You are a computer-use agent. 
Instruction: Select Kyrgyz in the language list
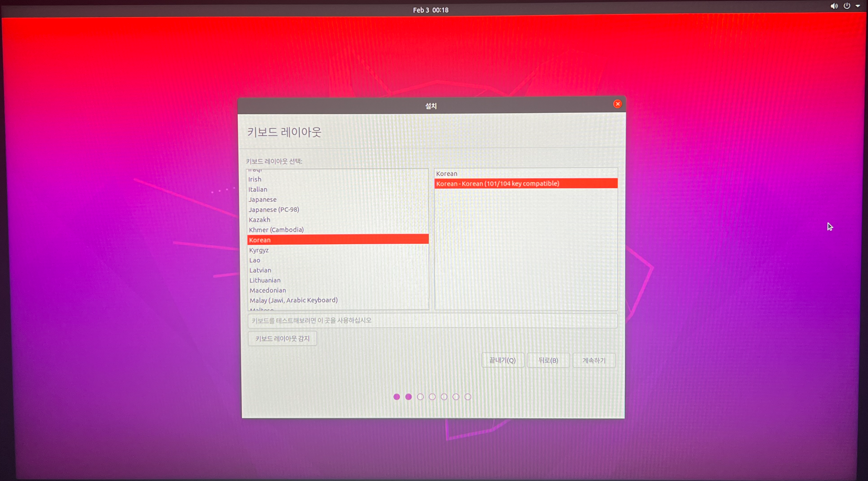point(259,250)
